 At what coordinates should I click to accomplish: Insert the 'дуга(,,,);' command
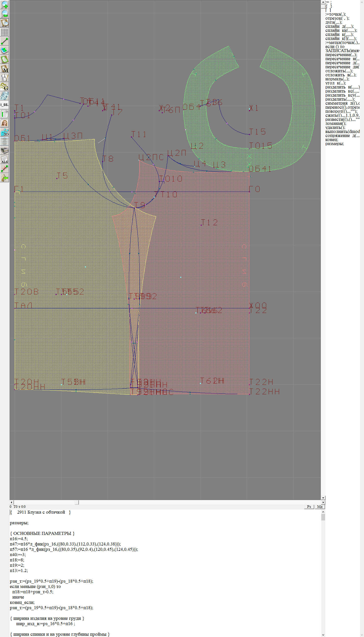pyautogui.click(x=334, y=22)
